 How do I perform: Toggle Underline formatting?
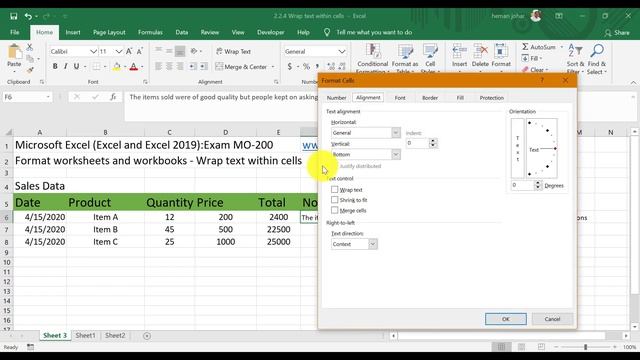pyautogui.click(x=76, y=66)
